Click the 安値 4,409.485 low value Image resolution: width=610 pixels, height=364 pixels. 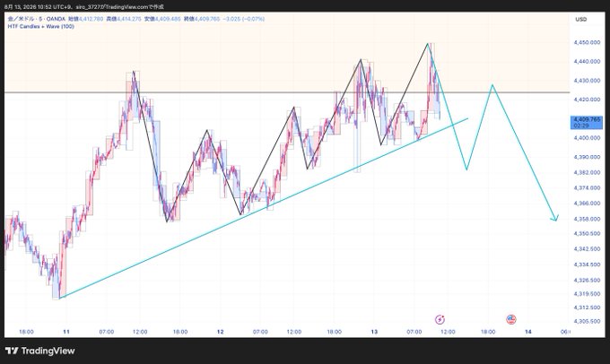pos(162,19)
